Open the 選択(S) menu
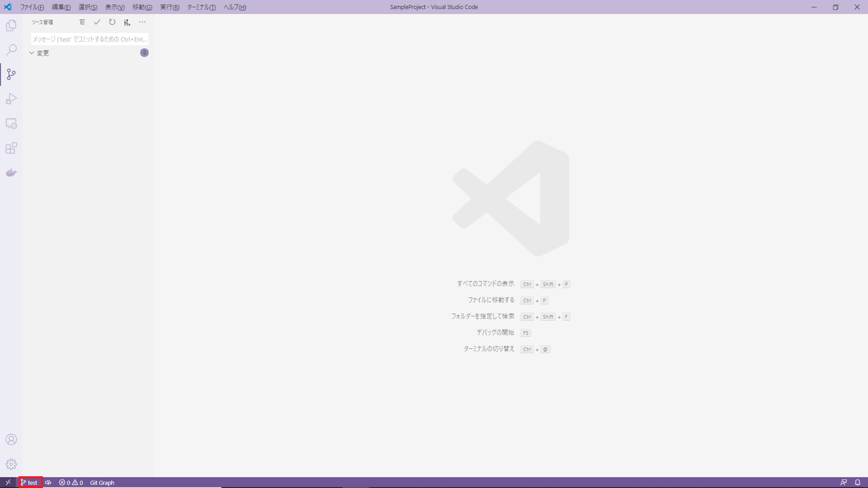This screenshot has width=868, height=488. [88, 7]
